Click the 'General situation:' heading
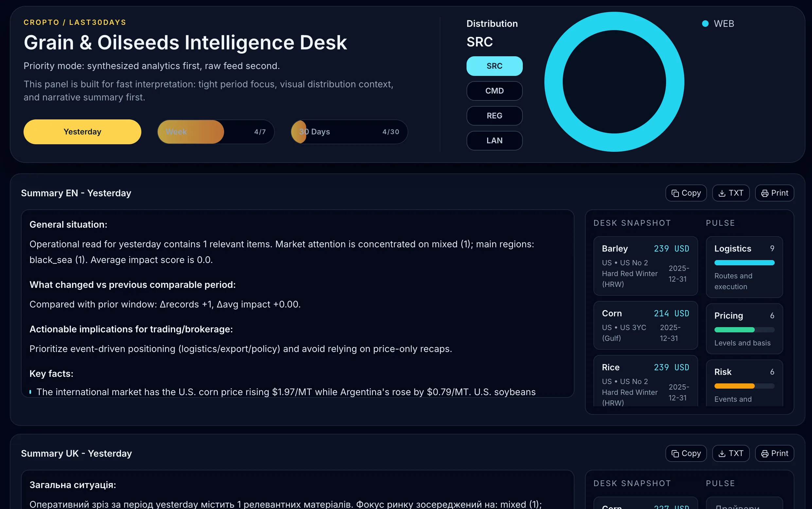Image resolution: width=812 pixels, height=509 pixels. (x=68, y=224)
